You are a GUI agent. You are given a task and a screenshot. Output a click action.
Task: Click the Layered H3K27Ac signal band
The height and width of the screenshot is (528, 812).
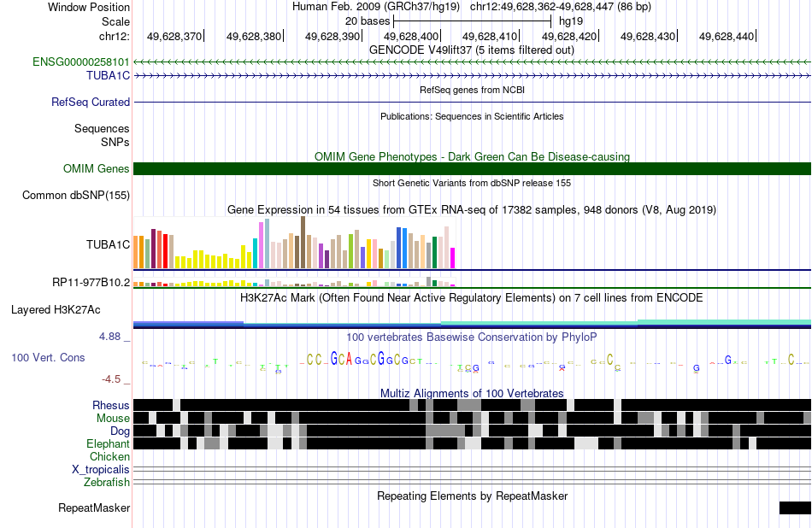click(x=473, y=324)
